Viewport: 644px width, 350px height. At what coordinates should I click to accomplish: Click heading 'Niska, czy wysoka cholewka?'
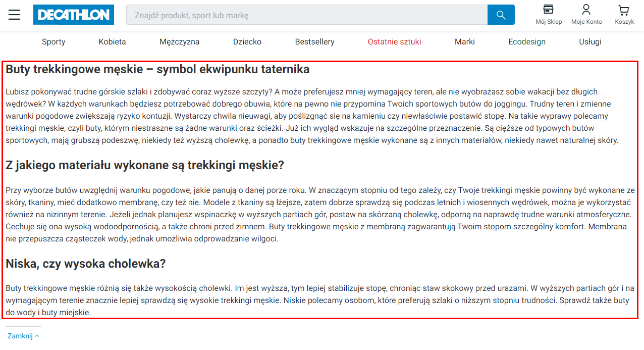pyautogui.click(x=86, y=264)
